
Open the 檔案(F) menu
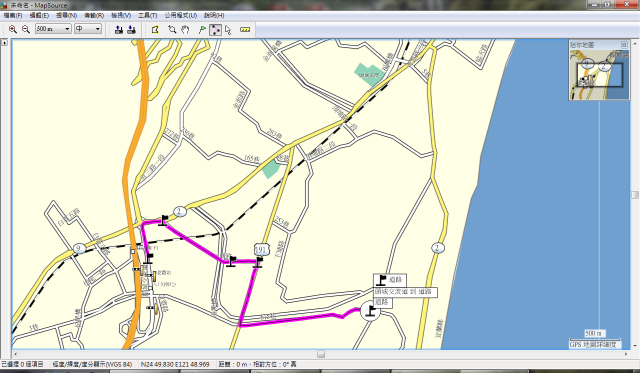[13, 16]
